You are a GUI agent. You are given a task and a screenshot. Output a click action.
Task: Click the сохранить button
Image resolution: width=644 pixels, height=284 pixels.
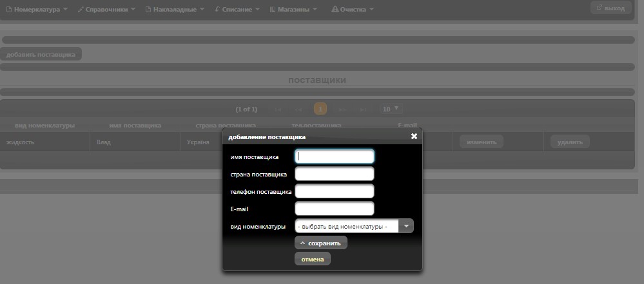click(321, 243)
